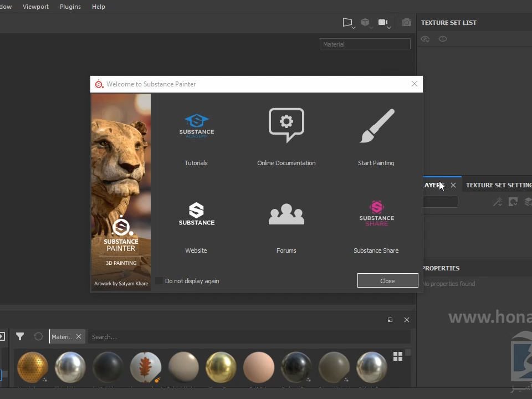Click the Website label
Viewport: 532px width, 399px height.
pyautogui.click(x=196, y=250)
